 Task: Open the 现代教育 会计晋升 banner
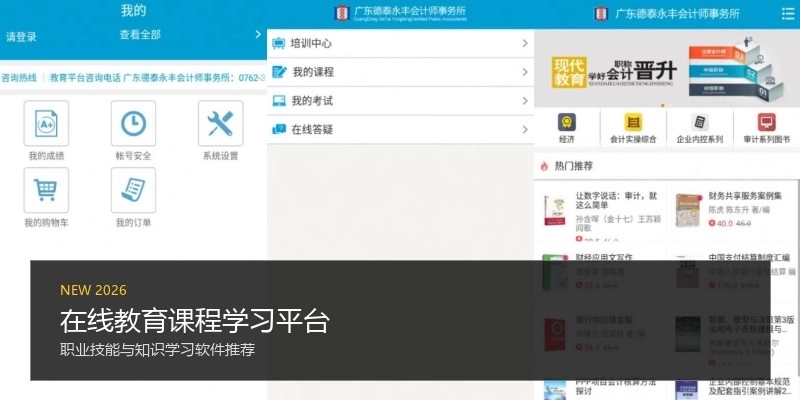667,68
